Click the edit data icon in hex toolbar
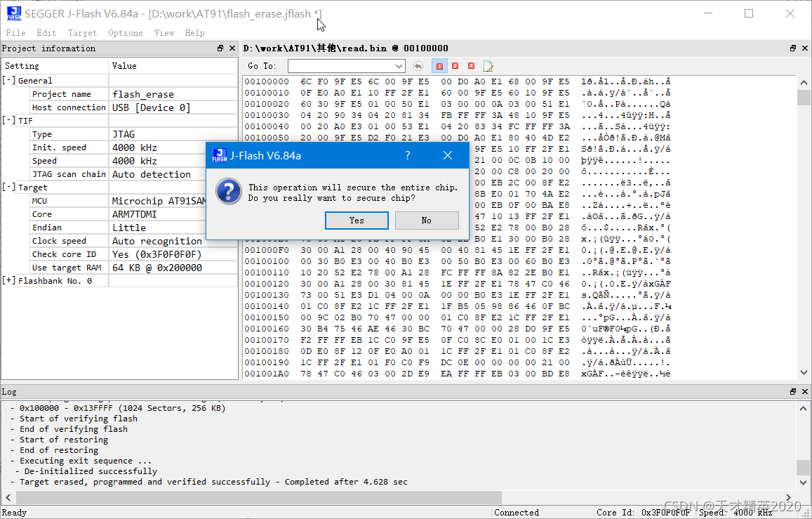812x519 pixels. 488,66
